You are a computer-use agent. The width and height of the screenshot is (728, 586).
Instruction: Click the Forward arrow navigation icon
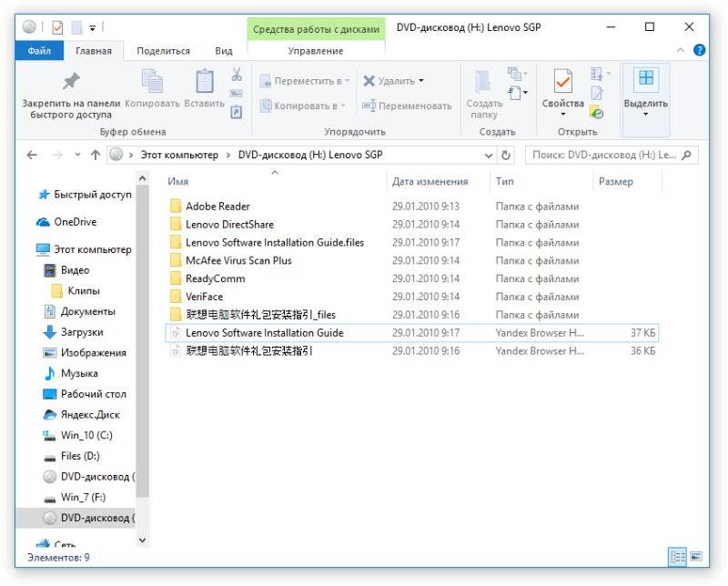pos(57,155)
